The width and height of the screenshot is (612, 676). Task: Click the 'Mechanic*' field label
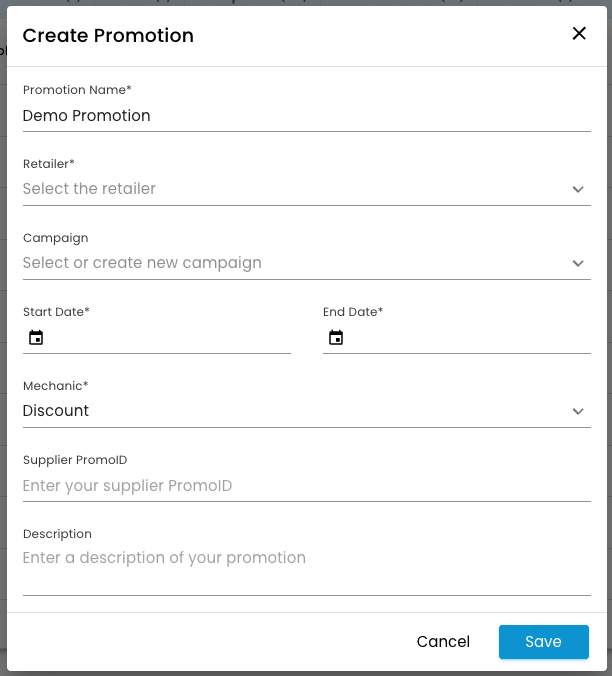(x=56, y=386)
